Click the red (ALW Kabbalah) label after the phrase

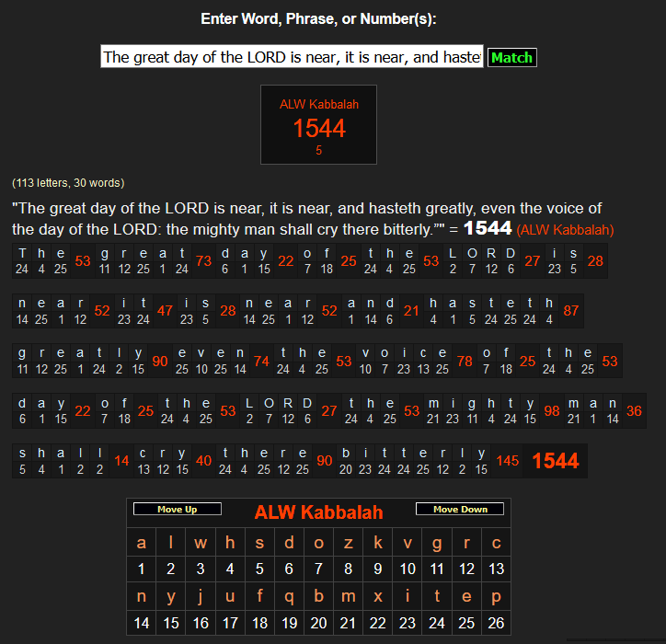[565, 229]
